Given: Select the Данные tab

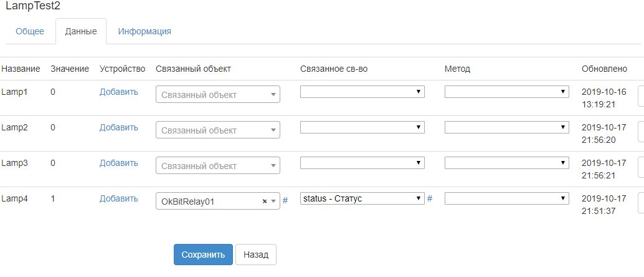Looking at the screenshot, I should [81, 31].
